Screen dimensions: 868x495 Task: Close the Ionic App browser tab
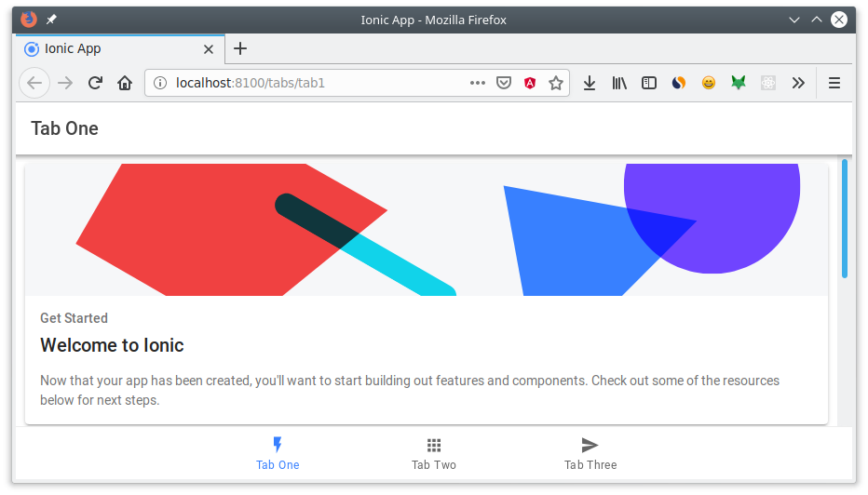pos(209,49)
